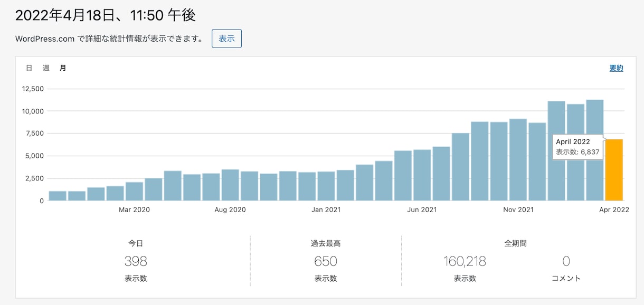Click the first leftmost bar in chart
The width and height of the screenshot is (644, 305).
point(58,196)
